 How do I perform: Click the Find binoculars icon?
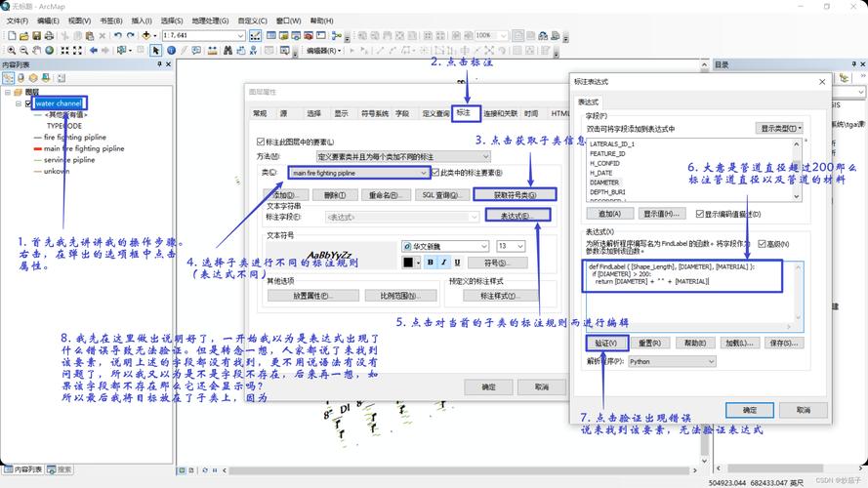(227, 51)
